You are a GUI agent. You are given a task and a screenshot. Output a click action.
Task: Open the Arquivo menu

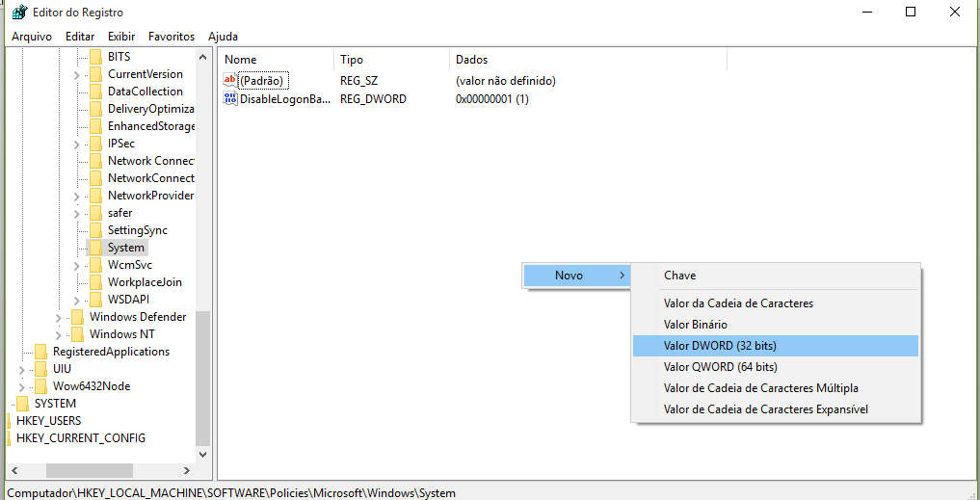pyautogui.click(x=32, y=36)
